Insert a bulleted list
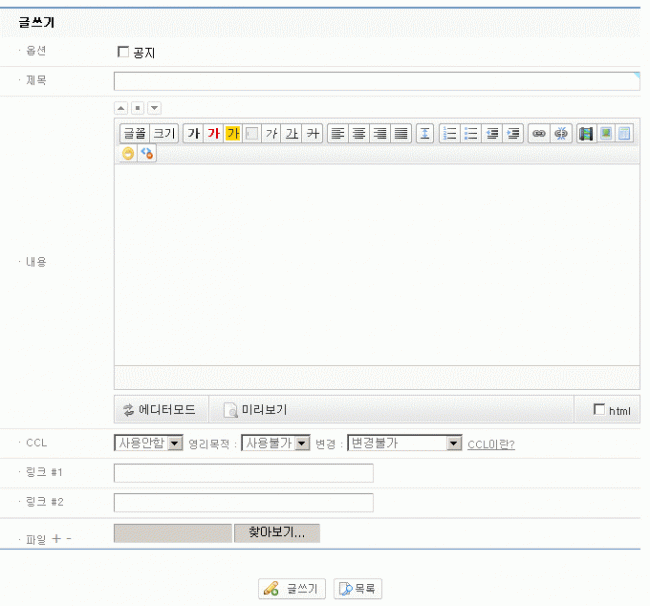 (x=471, y=133)
